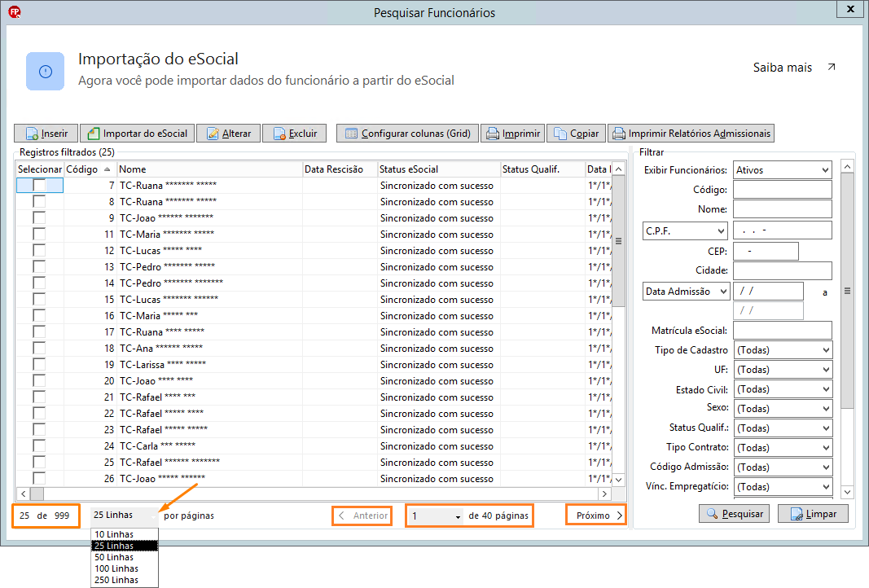Open the Vínc. Empregatício dropdown
The image size is (869, 588).
click(783, 486)
